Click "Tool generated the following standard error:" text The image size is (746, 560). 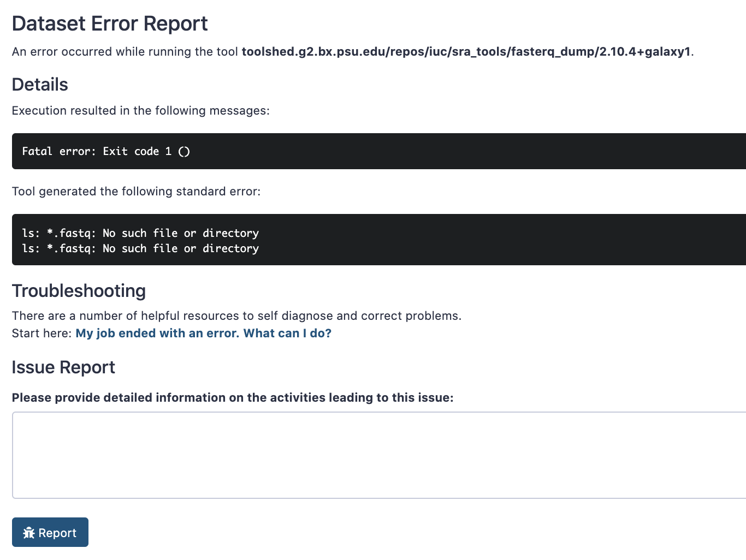[137, 191]
